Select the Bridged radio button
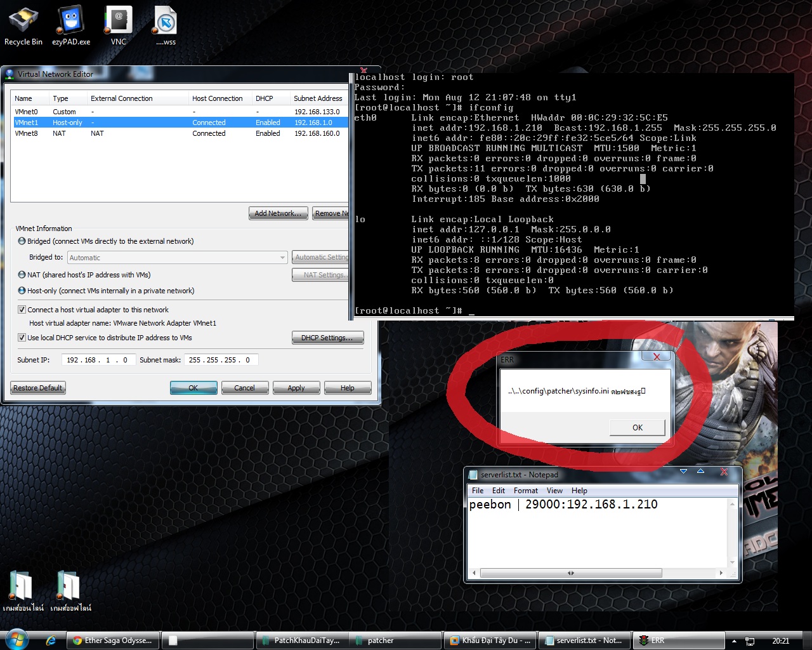 click(x=22, y=241)
